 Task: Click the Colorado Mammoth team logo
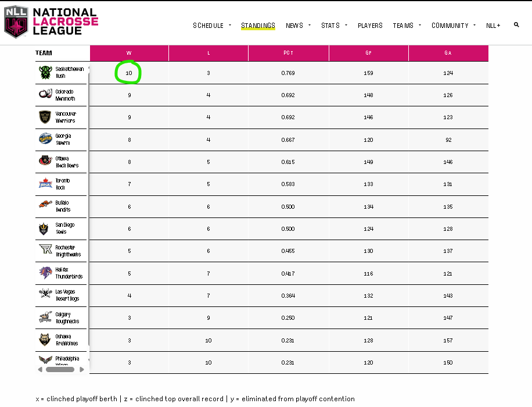click(45, 94)
